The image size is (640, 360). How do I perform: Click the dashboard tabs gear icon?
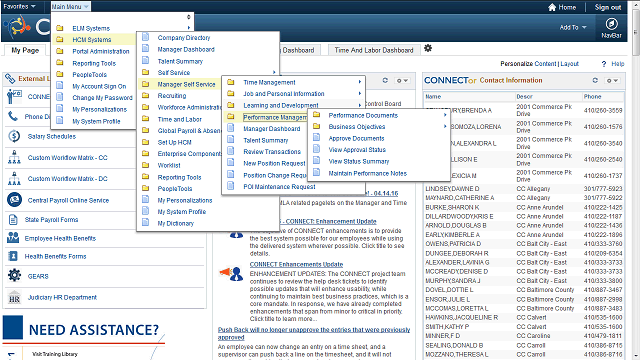[x=428, y=48]
